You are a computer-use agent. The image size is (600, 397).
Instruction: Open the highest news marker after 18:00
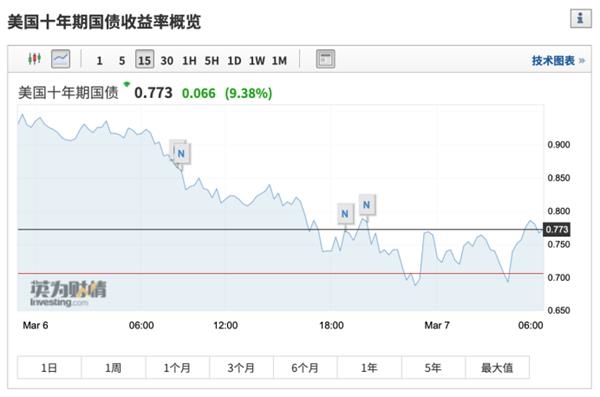[x=367, y=205]
